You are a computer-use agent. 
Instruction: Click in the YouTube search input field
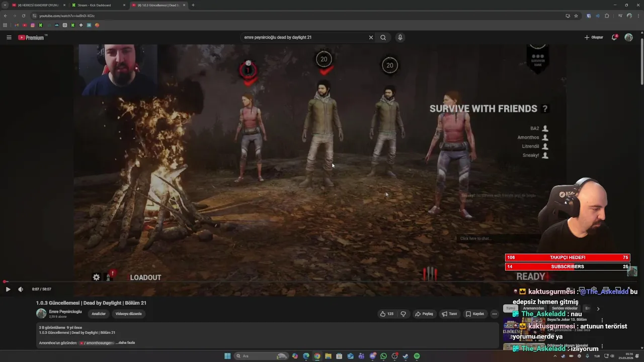pyautogui.click(x=304, y=37)
